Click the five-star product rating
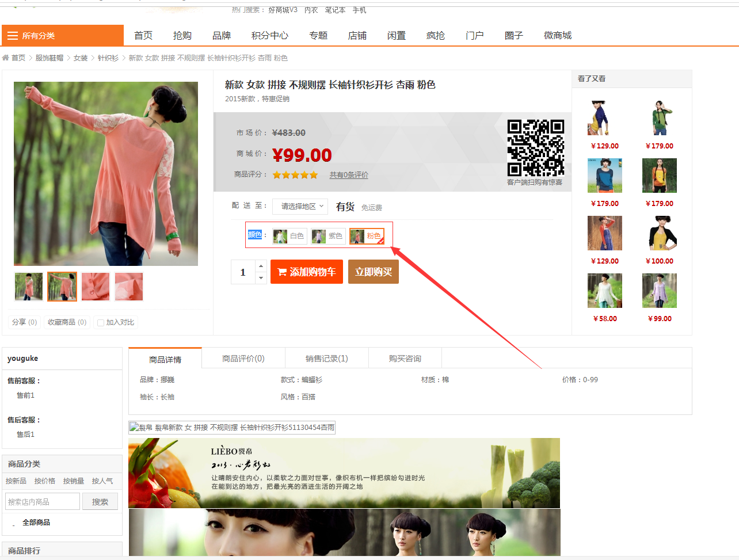Viewport: 739px width, 560px height. point(295,175)
